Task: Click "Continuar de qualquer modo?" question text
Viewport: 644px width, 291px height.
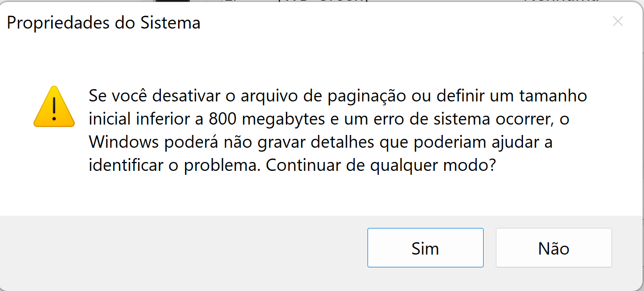Action: coord(380,165)
